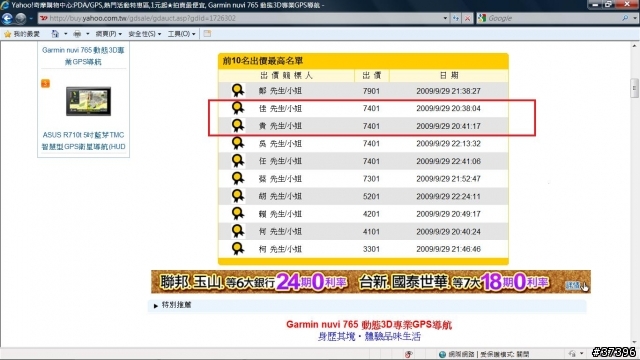
Task: Click medal icon in 5201 bid row
Action: pyautogui.click(x=238, y=196)
